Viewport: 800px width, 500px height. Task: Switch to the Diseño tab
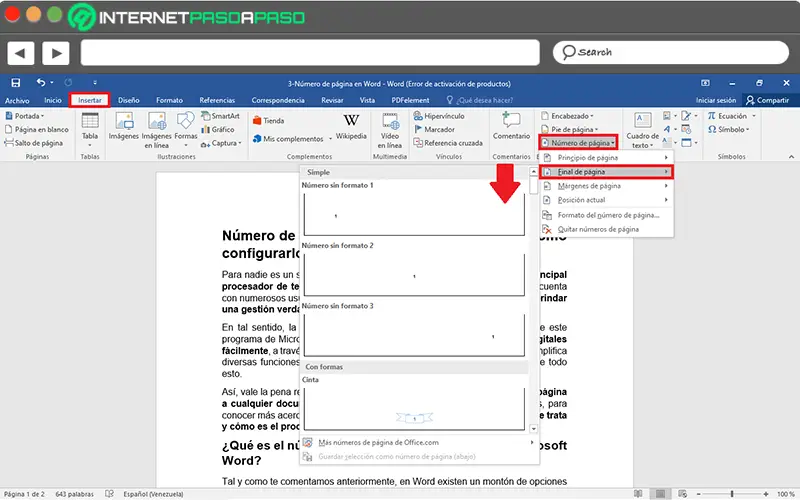coord(129,100)
